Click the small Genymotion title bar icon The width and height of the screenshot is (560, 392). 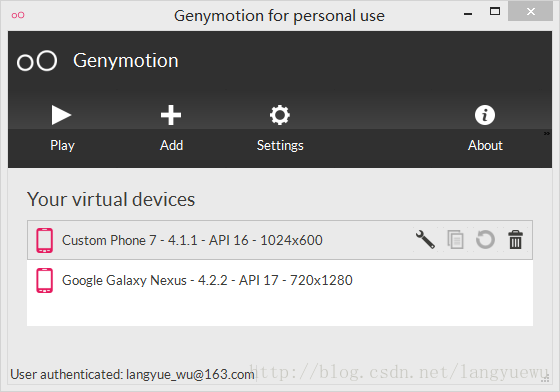[x=18, y=15]
